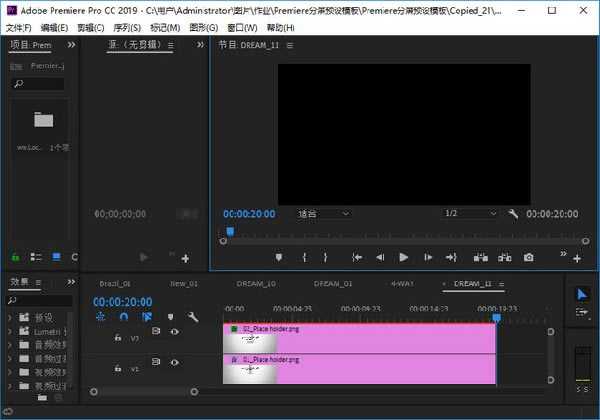The height and width of the screenshot is (420, 600).
Task: Click the Program monitor playhead marker
Action: (x=229, y=232)
